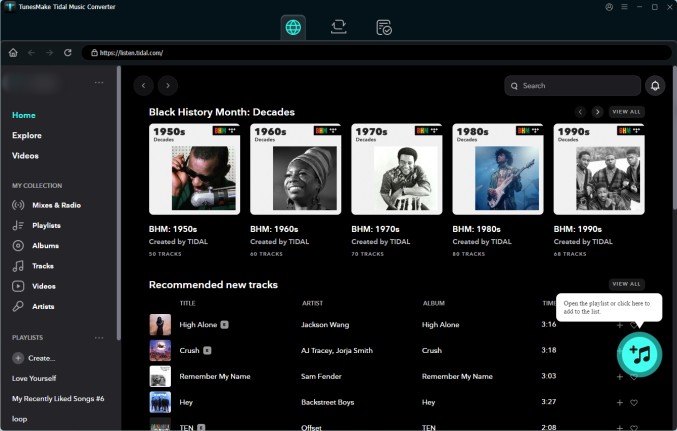Click the URL address field
Screen dimensions: 677x431
(x=376, y=53)
